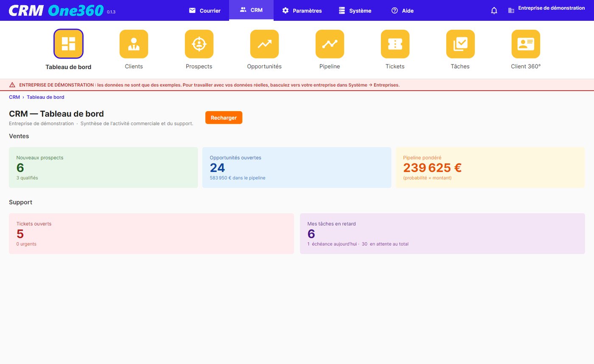Screen dimensions: 594x364
Task: Open the Système menu
Action: point(355,11)
